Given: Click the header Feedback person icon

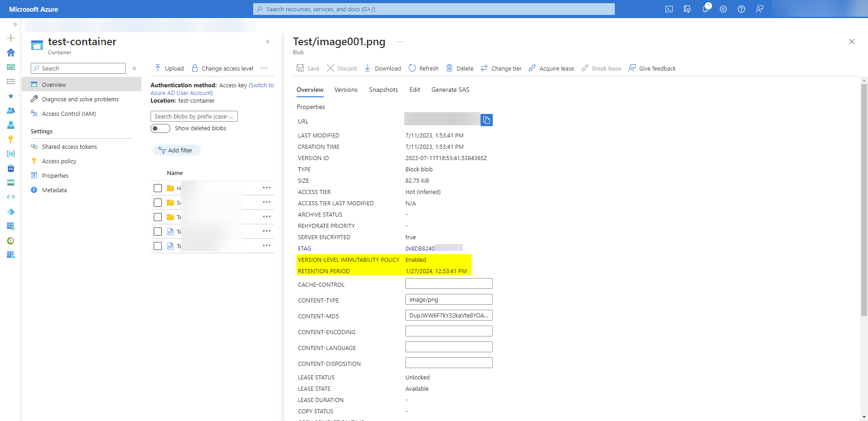Looking at the screenshot, I should coord(759,9).
